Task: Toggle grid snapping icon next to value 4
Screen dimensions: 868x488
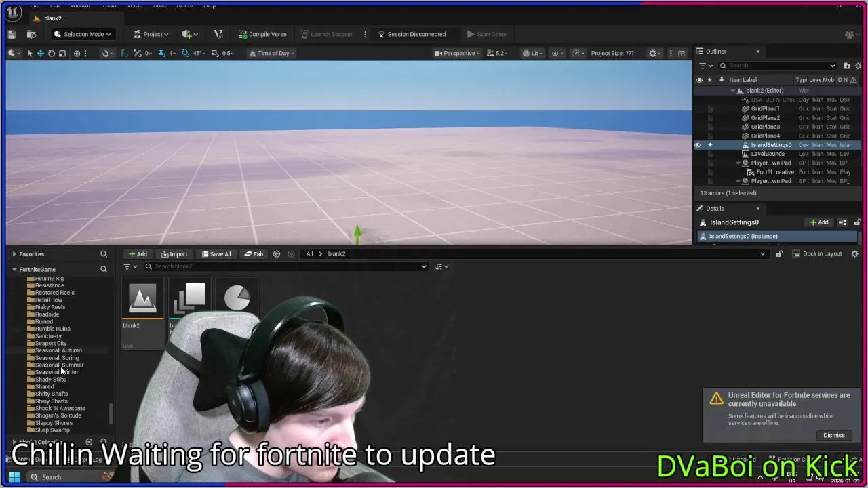Action: pos(161,53)
